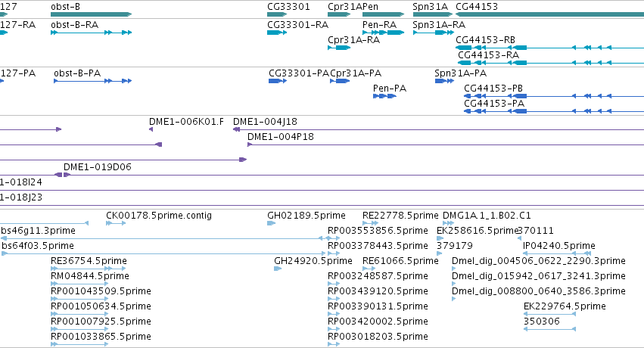Screen dimensions: 644x348
Task: Click the RP003439120.5prime label
Action: [378, 291]
